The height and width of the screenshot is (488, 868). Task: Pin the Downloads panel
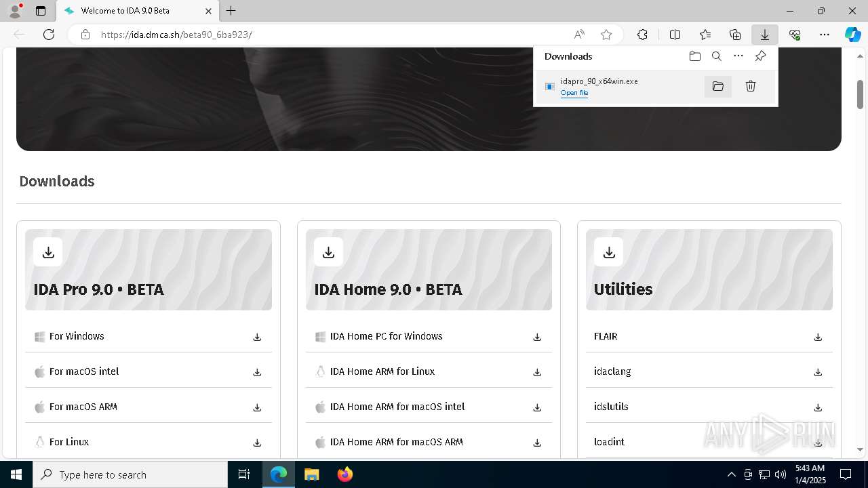pyautogui.click(x=760, y=56)
